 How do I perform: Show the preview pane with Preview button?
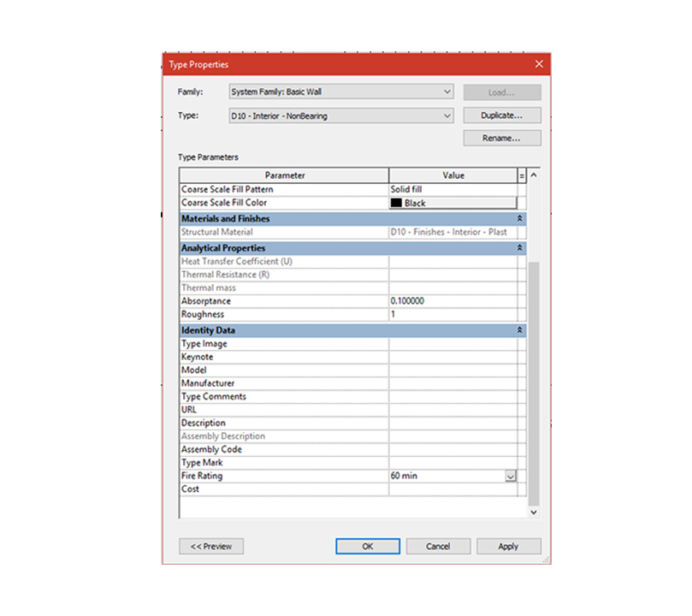(x=211, y=546)
